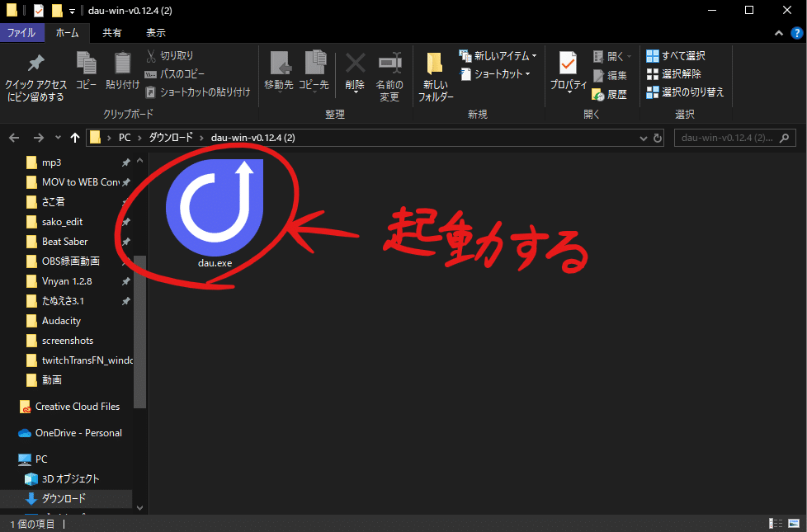
Task: Switch to Home (ホーム) tab
Action: (68, 32)
